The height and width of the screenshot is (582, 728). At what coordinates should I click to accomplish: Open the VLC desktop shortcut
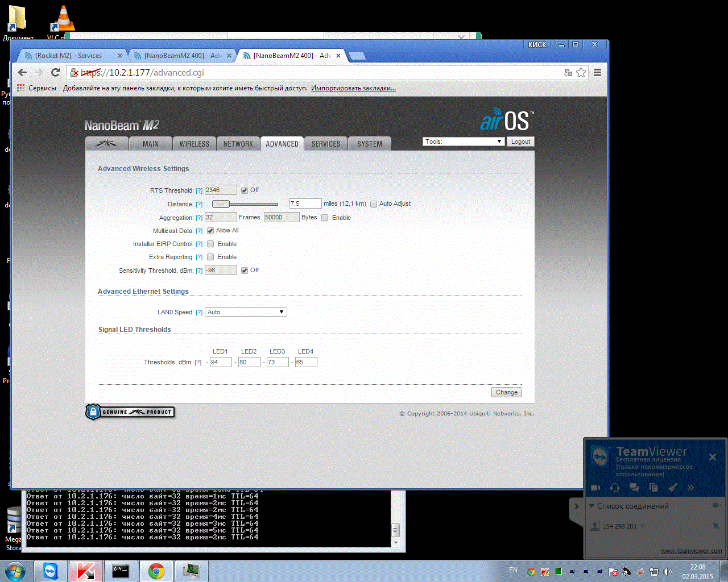tap(63, 22)
